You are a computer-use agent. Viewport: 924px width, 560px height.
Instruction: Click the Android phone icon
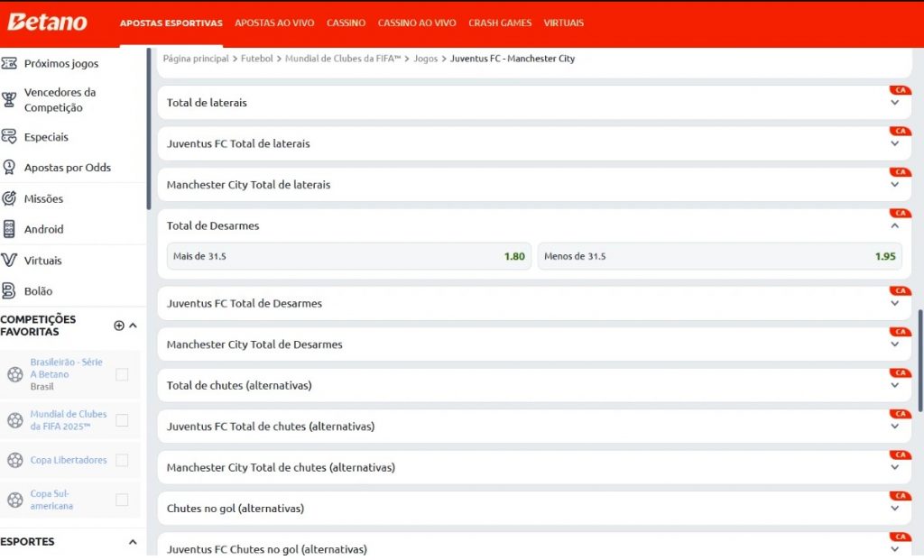pyautogui.click(x=9, y=229)
